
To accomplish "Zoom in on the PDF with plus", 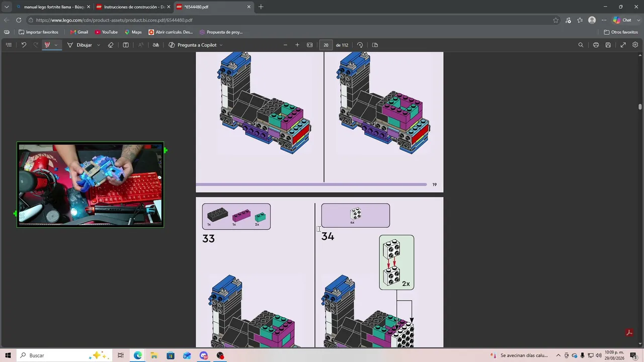I will click(297, 45).
